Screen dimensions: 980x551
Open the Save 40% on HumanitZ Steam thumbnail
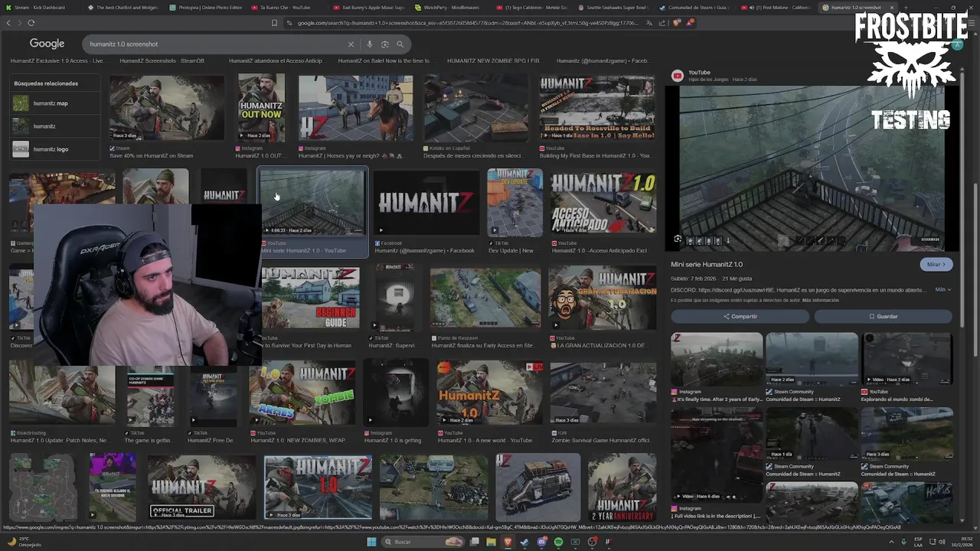[167, 108]
